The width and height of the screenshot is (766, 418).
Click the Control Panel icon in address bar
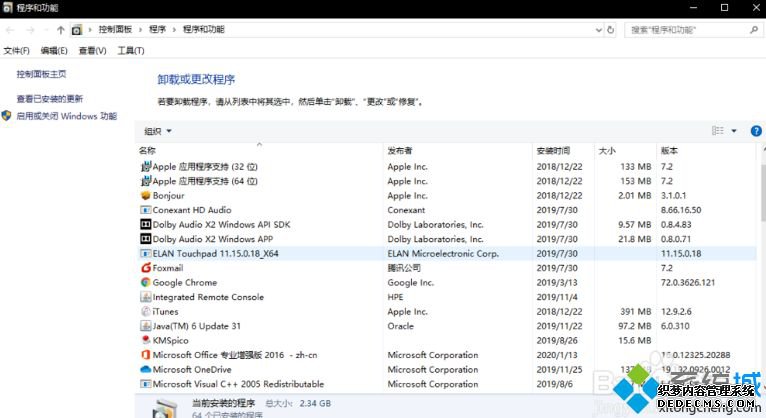click(x=77, y=30)
